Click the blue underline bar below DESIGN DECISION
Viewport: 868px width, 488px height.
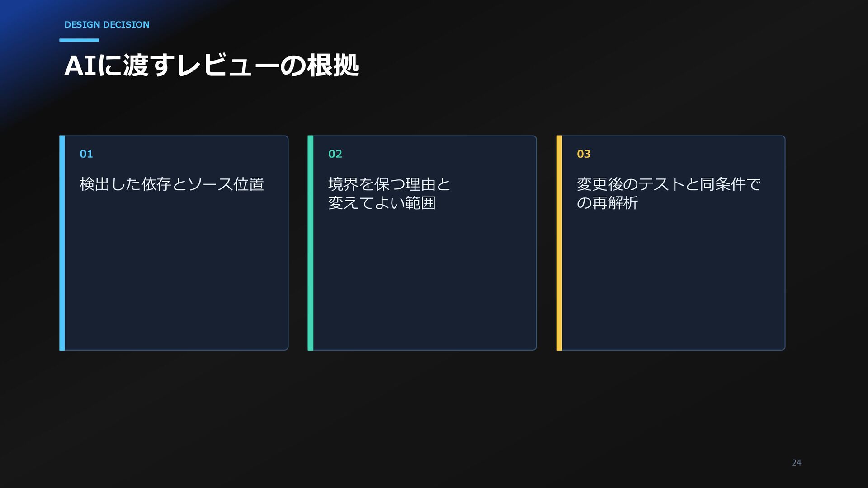click(79, 40)
